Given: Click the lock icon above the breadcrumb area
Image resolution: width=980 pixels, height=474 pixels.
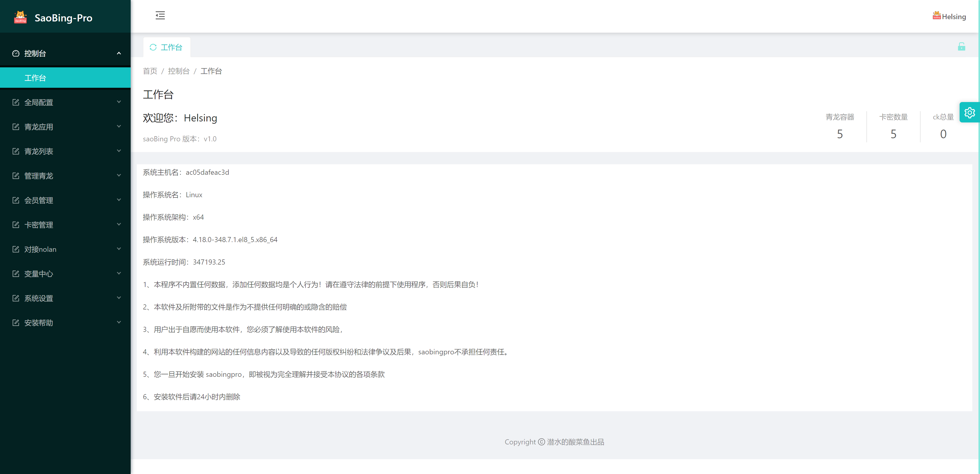Looking at the screenshot, I should 962,46.
